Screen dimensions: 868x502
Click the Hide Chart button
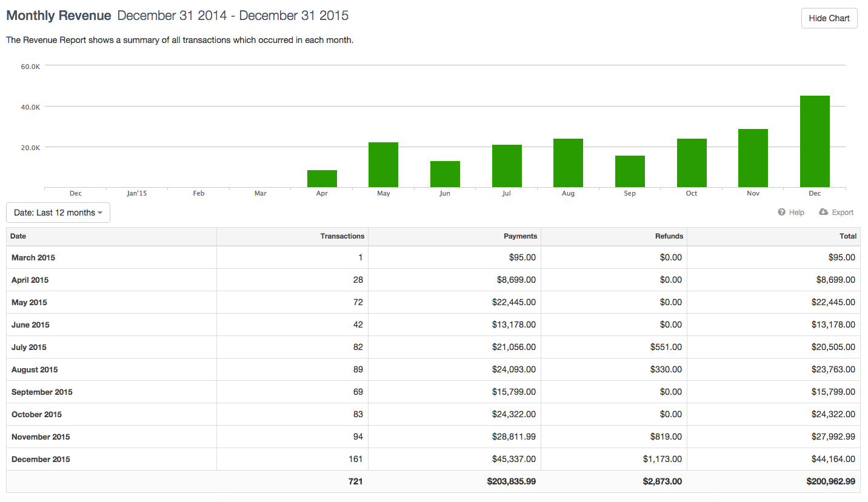(x=829, y=18)
